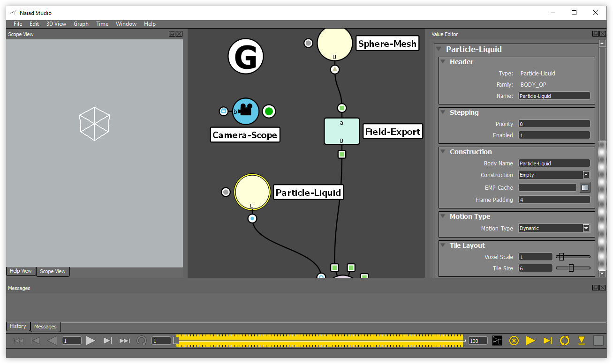
Task: Click the yellow loop simulation icon
Action: 564,341
